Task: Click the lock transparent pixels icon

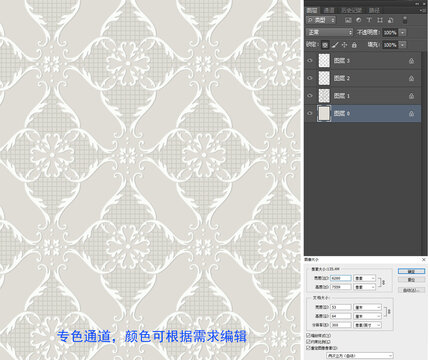Action: coord(325,45)
